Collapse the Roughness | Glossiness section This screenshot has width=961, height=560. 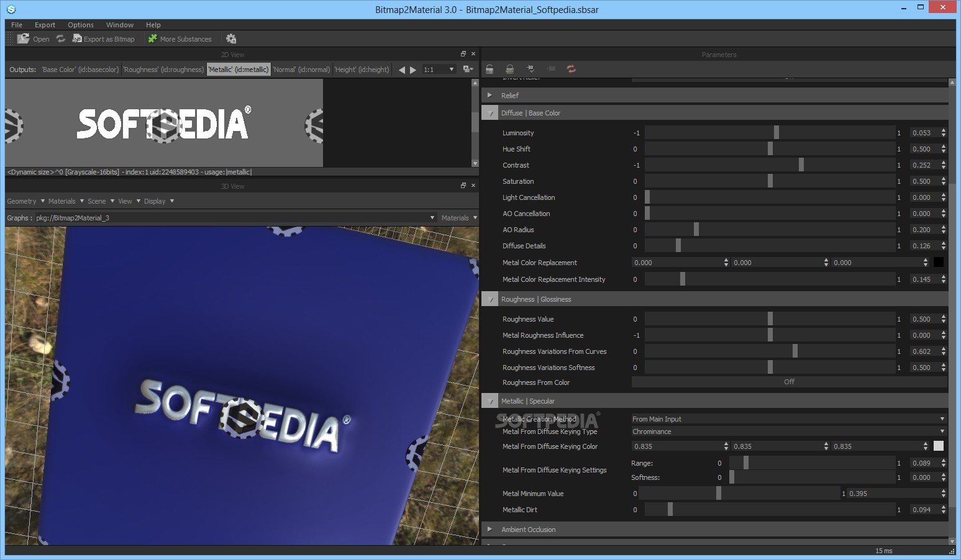pos(490,299)
